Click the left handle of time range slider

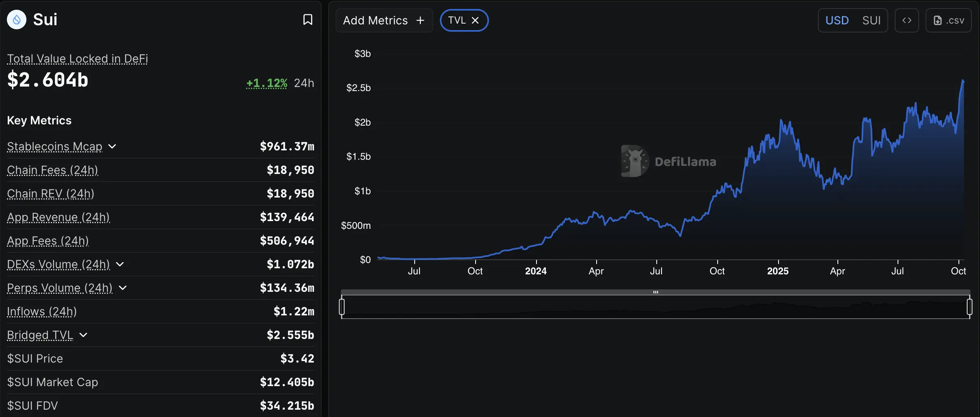coord(342,307)
